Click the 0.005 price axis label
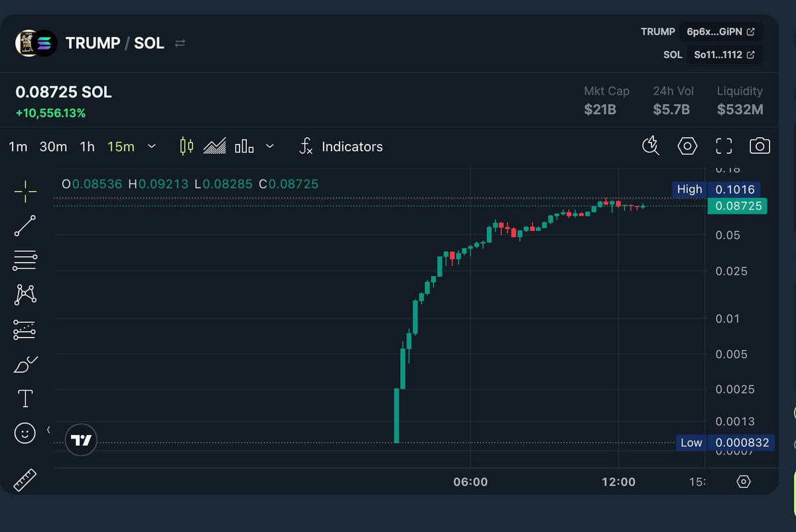 pyautogui.click(x=731, y=354)
